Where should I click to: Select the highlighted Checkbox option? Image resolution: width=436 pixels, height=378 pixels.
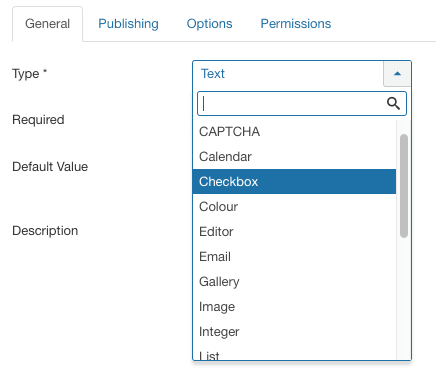[x=294, y=182]
